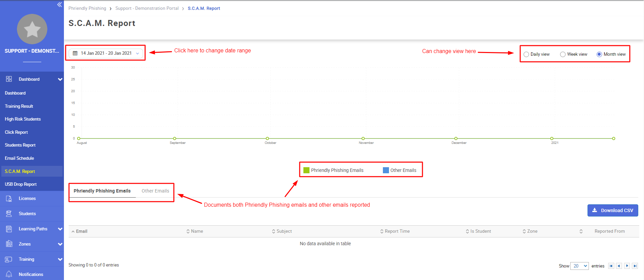Image resolution: width=644 pixels, height=280 pixels.
Task: Click the August data point on chart
Action: pyautogui.click(x=79, y=138)
